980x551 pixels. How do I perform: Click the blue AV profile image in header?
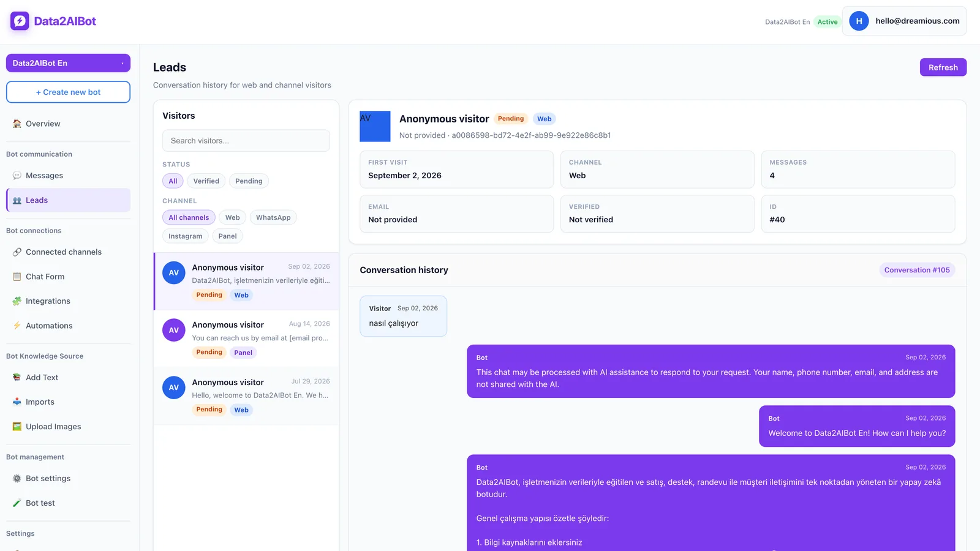click(x=375, y=127)
